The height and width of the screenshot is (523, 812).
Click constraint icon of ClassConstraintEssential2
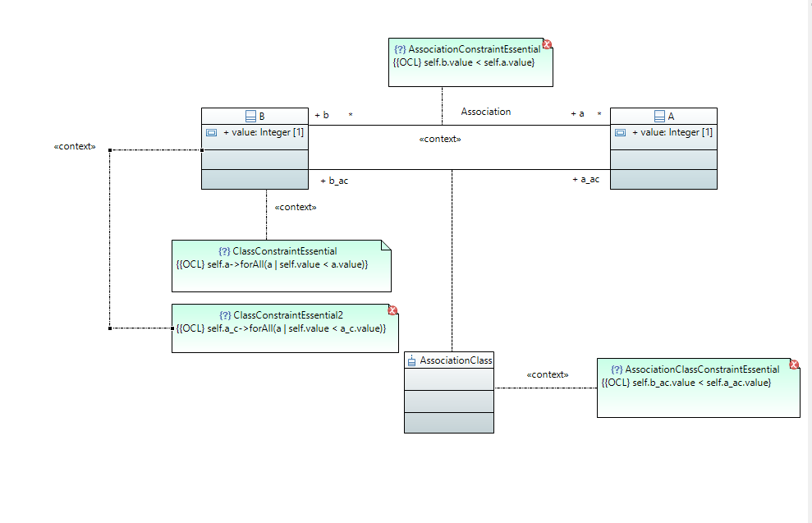point(225,315)
